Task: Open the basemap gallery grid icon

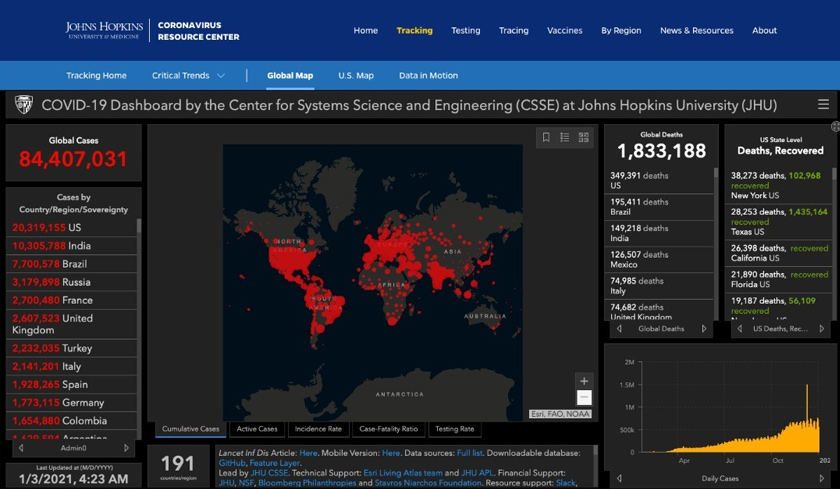Action: point(584,137)
